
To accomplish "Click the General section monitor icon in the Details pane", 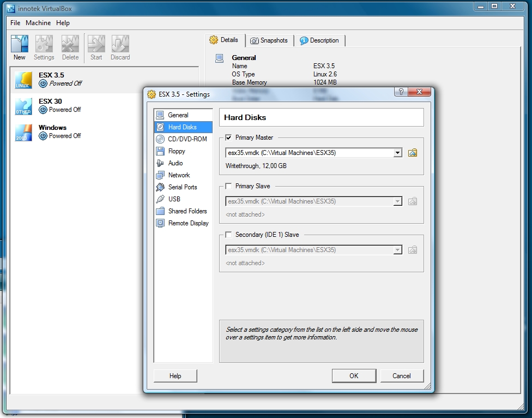I will (x=220, y=58).
